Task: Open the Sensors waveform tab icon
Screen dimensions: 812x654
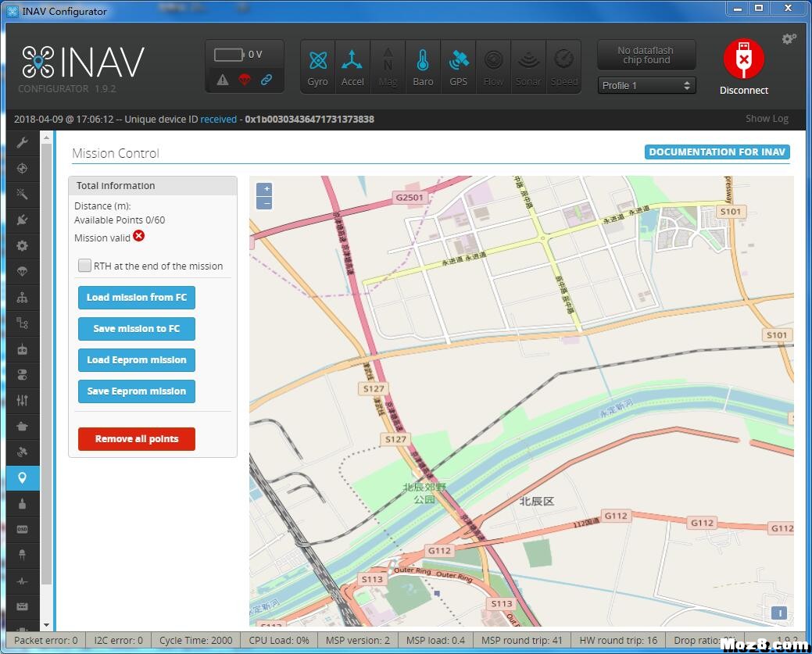Action: pyautogui.click(x=22, y=581)
